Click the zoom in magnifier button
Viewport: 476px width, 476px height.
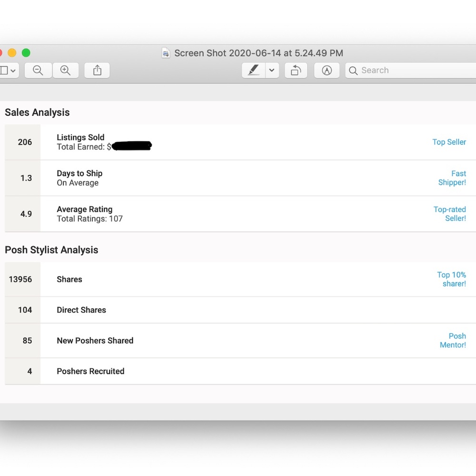(x=65, y=70)
